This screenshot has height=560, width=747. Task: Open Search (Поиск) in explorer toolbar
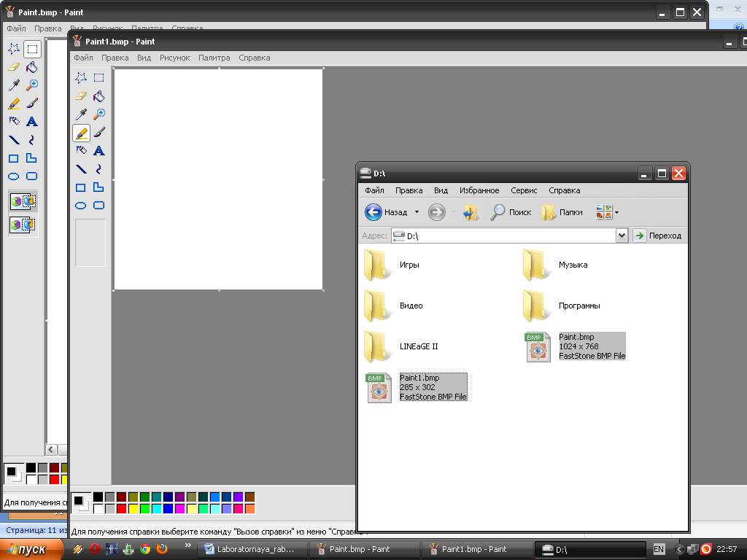(511, 212)
